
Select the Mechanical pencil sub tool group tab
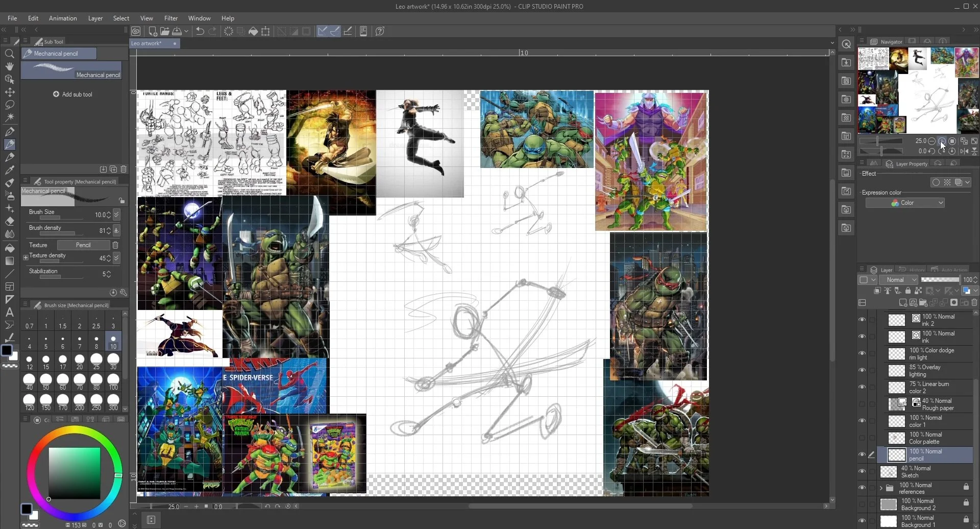(59, 53)
